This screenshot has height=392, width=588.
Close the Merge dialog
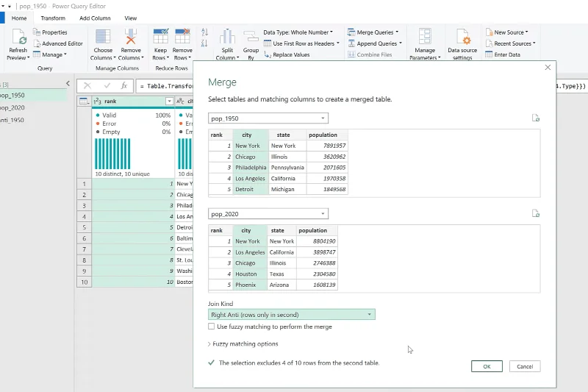click(548, 67)
